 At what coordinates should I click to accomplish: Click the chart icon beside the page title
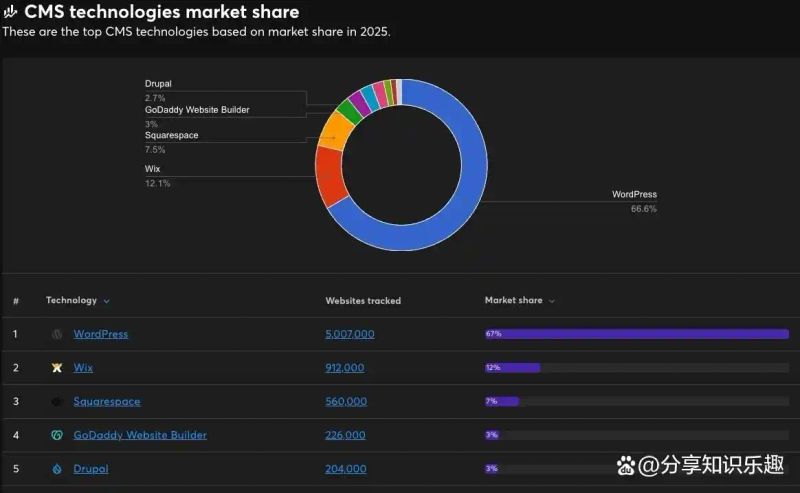10,12
